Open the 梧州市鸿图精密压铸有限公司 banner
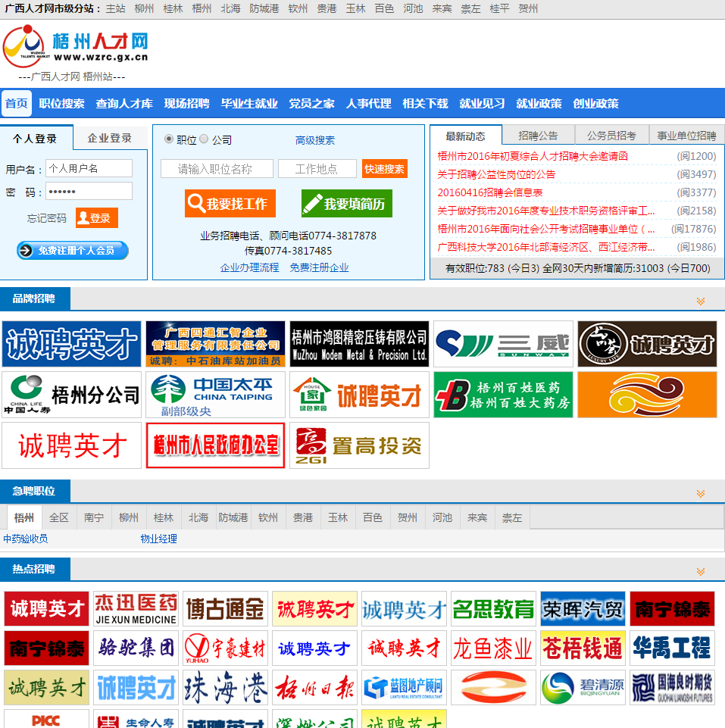 (x=360, y=344)
